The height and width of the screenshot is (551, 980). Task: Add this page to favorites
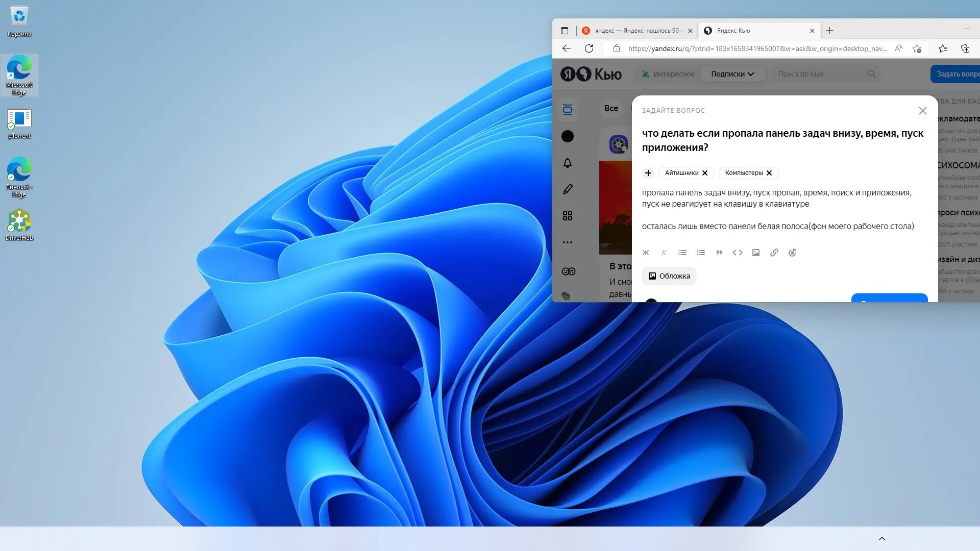coord(917,48)
